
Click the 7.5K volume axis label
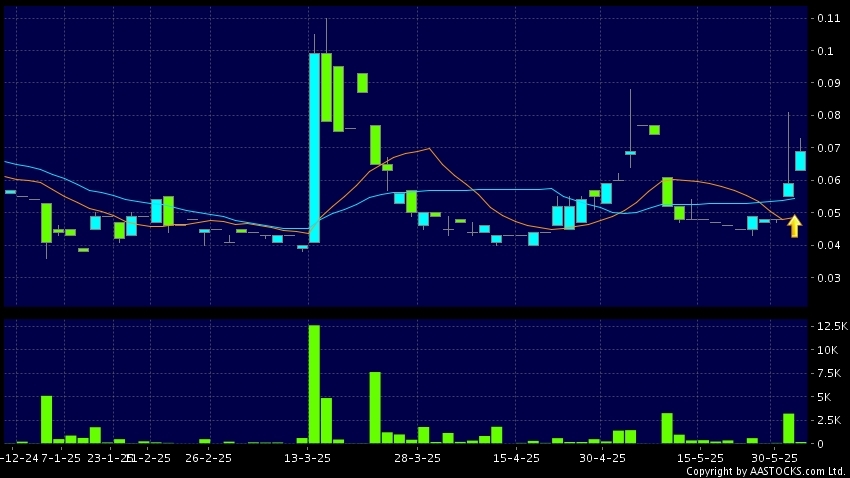(x=829, y=373)
